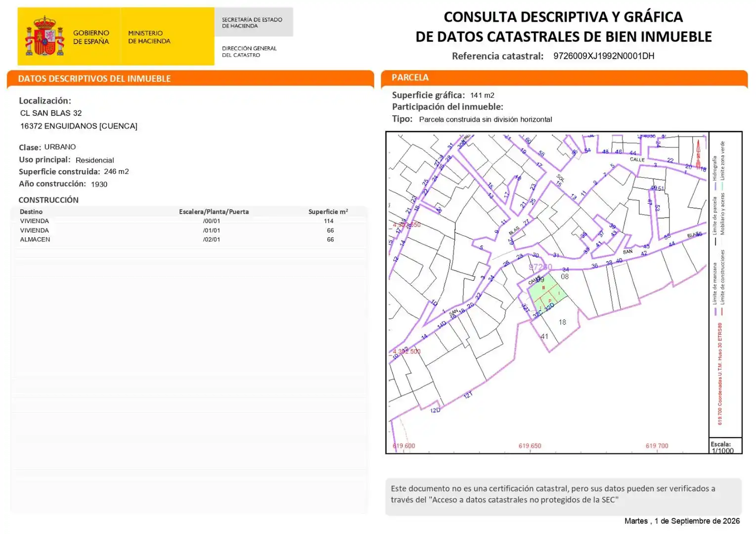Click the 'CONSTRUCCIÓN' heading

pyautogui.click(x=48, y=200)
